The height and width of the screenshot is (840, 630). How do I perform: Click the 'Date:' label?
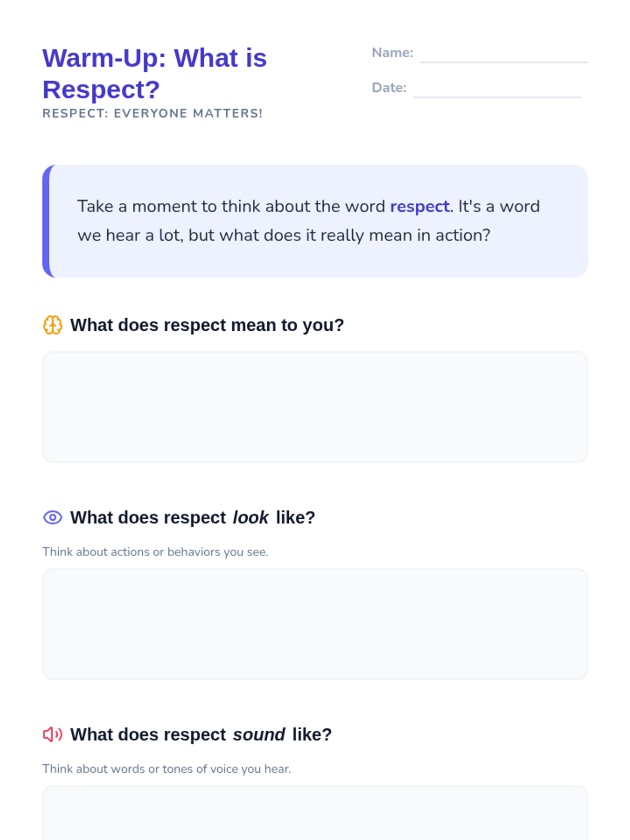(389, 88)
